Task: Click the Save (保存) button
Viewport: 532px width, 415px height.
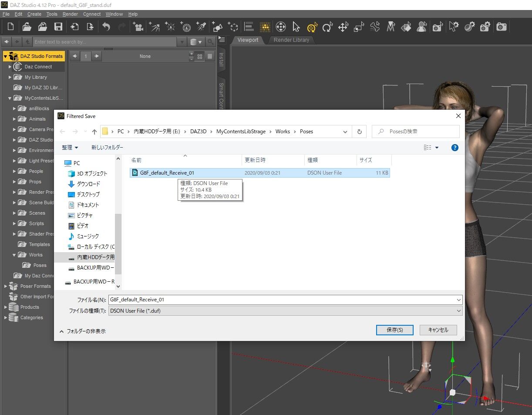Action: tap(395, 330)
